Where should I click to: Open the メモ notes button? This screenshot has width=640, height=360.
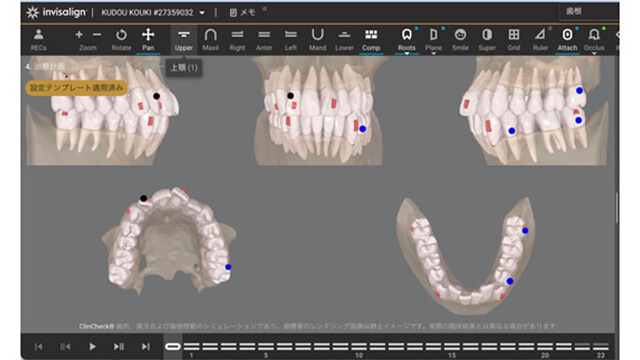coord(242,13)
